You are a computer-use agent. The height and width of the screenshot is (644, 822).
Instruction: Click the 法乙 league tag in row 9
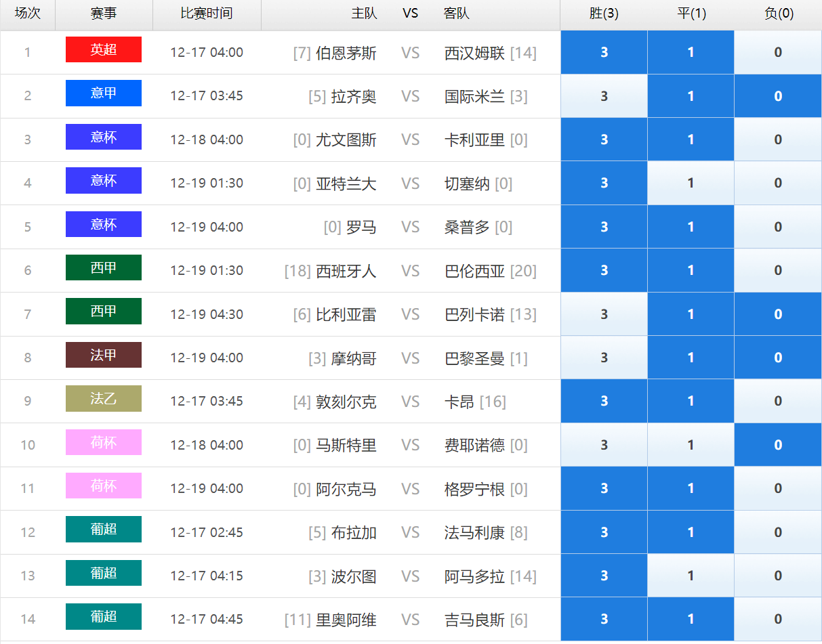click(104, 398)
